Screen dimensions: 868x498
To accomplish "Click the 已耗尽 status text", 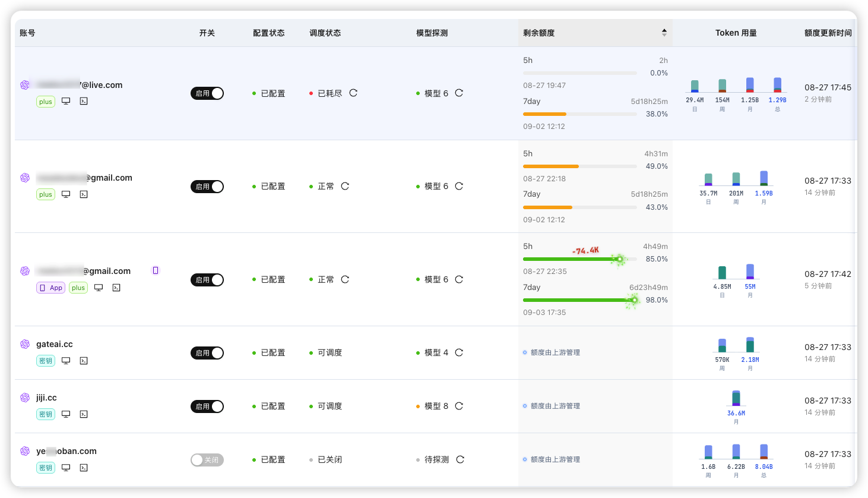I will pyautogui.click(x=330, y=93).
